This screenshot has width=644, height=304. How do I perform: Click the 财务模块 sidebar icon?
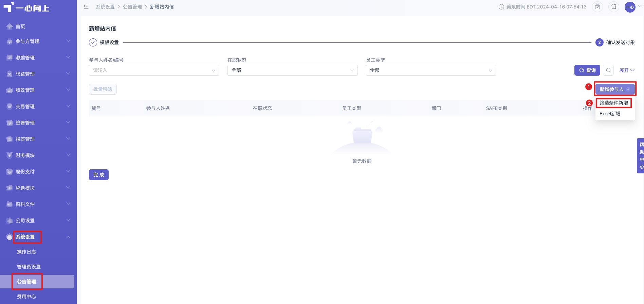pos(10,155)
